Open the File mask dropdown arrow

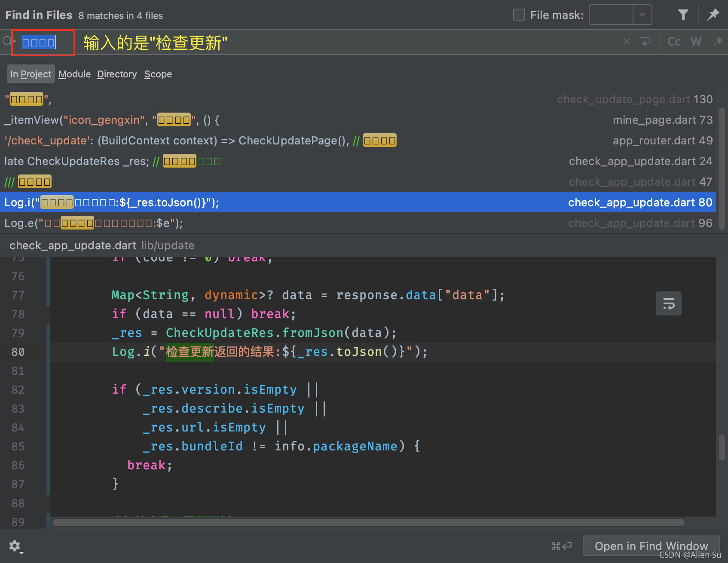tap(642, 15)
